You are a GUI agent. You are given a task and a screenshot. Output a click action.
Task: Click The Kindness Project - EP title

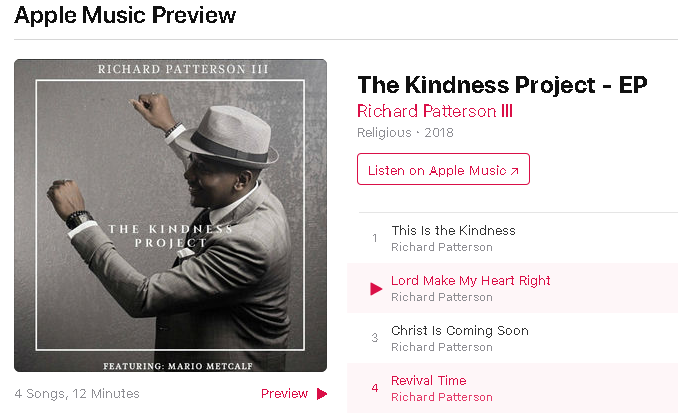502,85
